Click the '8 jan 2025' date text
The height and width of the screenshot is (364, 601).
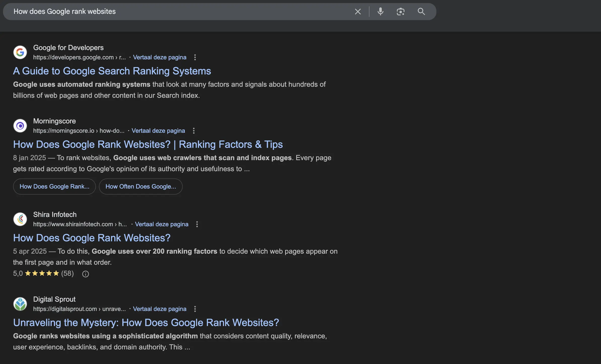click(29, 158)
